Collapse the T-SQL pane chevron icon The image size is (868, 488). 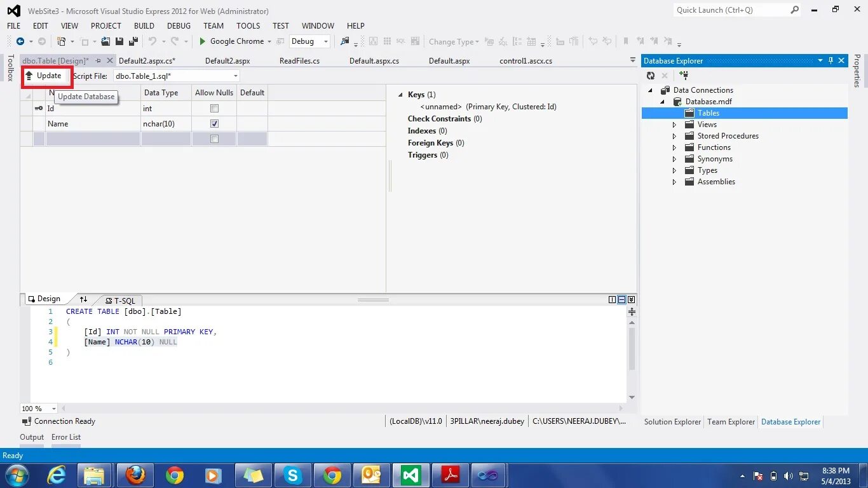[x=631, y=299]
